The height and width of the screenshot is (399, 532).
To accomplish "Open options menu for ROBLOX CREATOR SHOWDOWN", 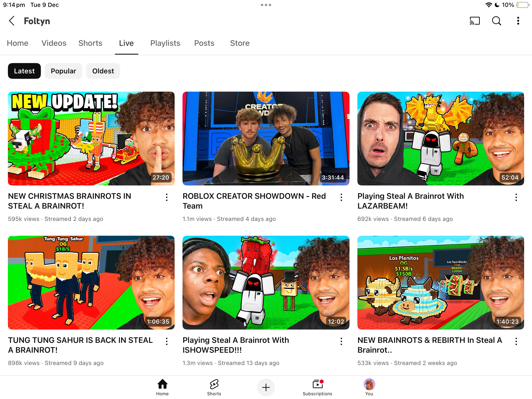I will click(341, 197).
